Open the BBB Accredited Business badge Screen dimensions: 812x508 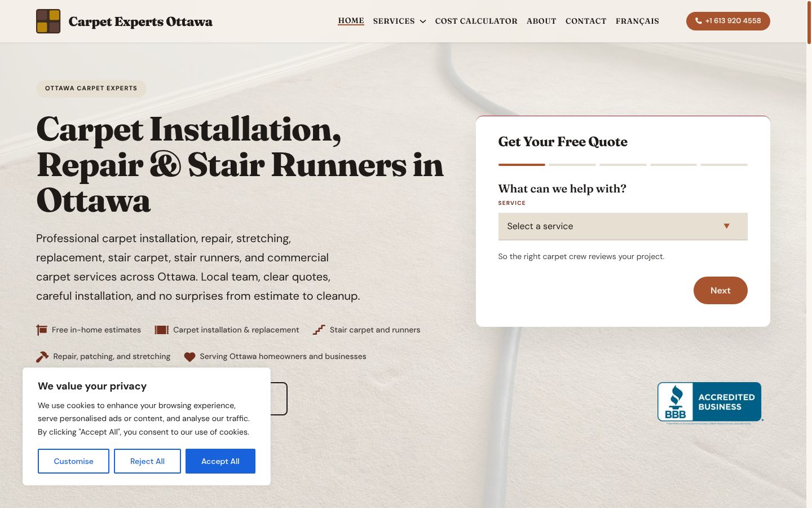tap(710, 402)
